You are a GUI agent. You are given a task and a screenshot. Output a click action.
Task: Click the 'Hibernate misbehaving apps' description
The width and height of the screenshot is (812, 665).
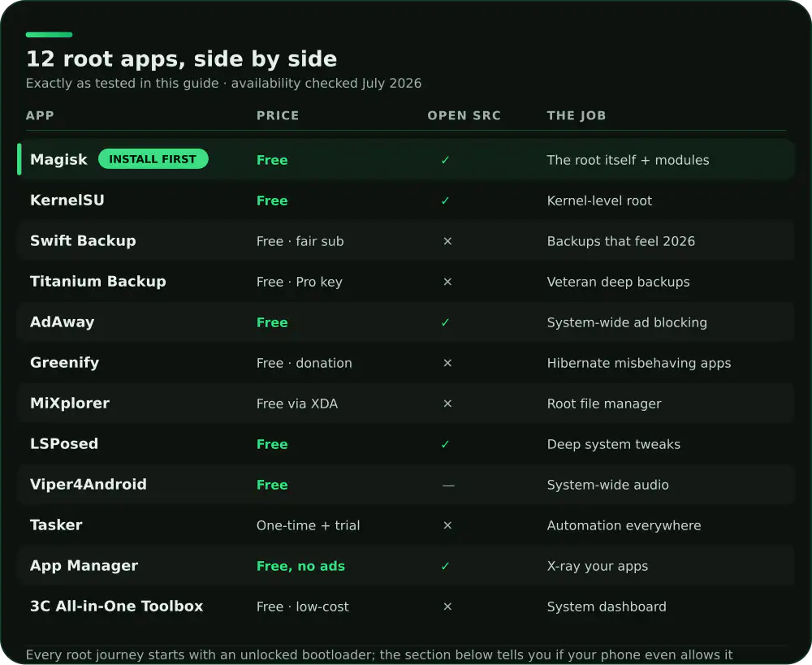tap(639, 363)
